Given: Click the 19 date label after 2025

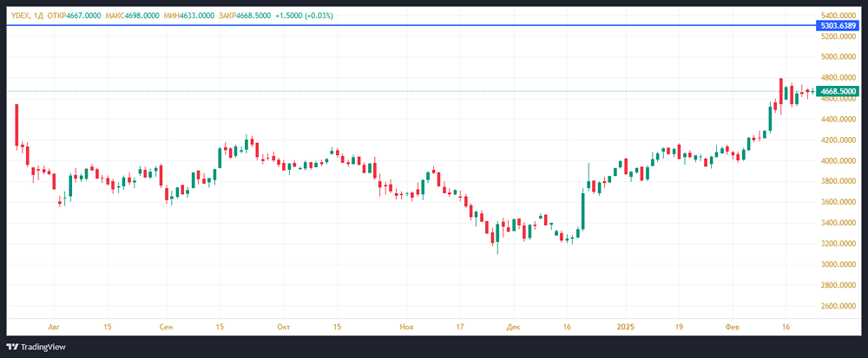Looking at the screenshot, I should pyautogui.click(x=680, y=327).
